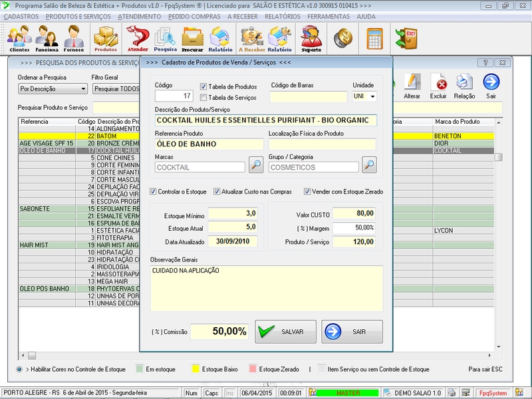Click the magnifier next to Marcas field
The image size is (532, 399).
point(255,164)
